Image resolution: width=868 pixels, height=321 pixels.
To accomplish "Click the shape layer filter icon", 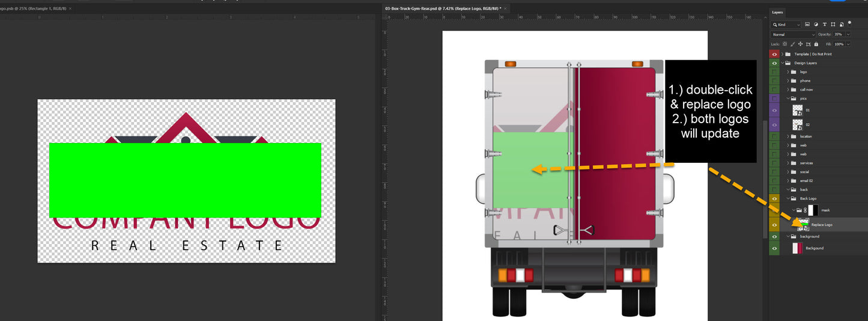I will point(833,25).
